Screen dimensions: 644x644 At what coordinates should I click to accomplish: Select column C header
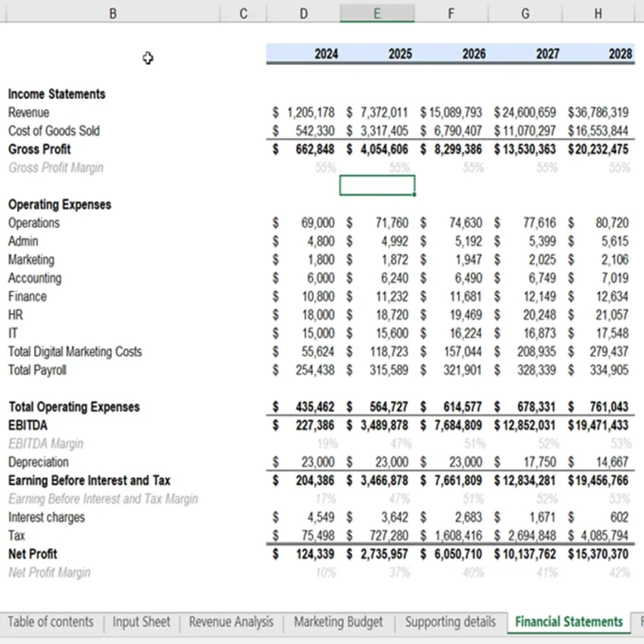click(243, 14)
